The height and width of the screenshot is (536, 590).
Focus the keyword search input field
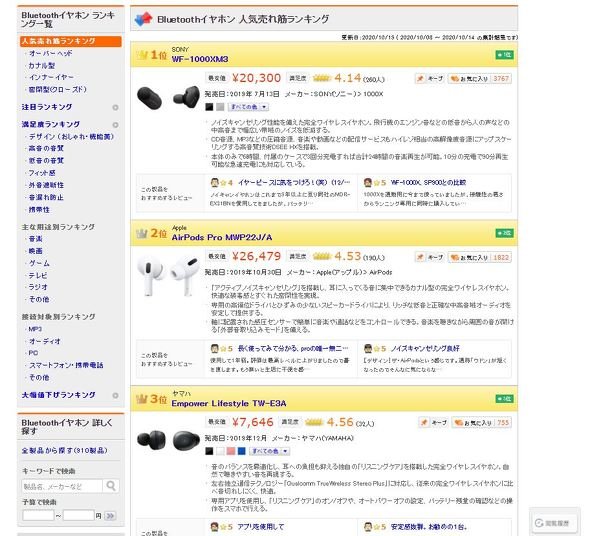(62, 486)
